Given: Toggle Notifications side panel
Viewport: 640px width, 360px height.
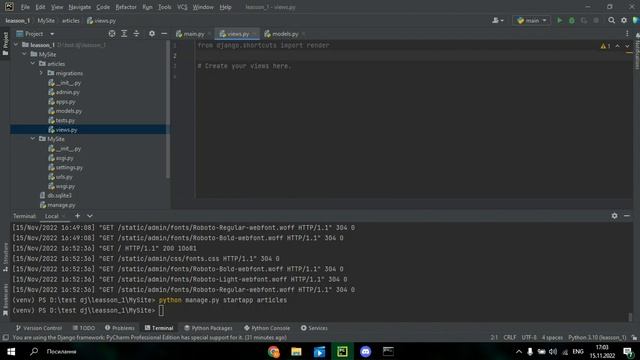Looking at the screenshot, I should (637, 51).
